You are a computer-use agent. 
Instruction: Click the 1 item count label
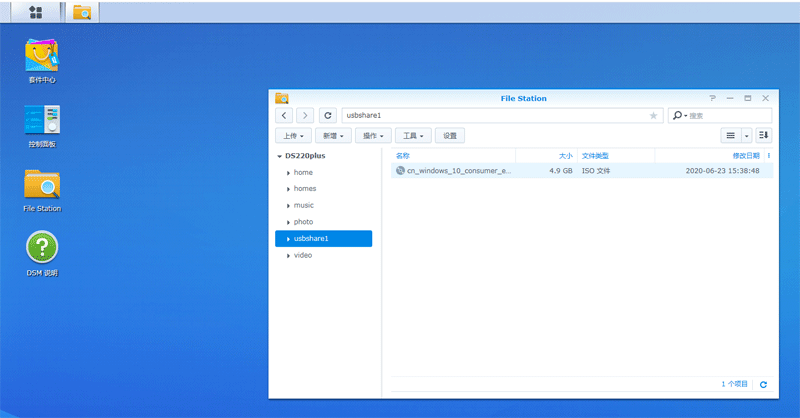pyautogui.click(x=734, y=384)
